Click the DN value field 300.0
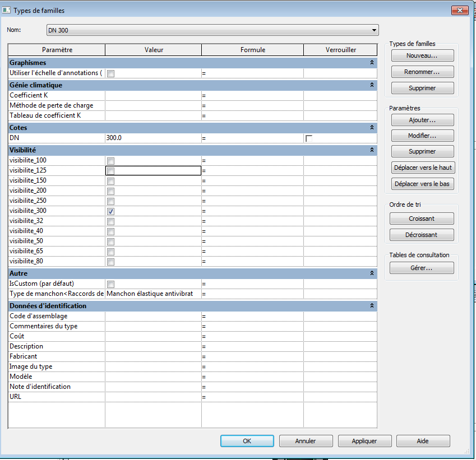This screenshot has width=476, height=460. tap(152, 138)
